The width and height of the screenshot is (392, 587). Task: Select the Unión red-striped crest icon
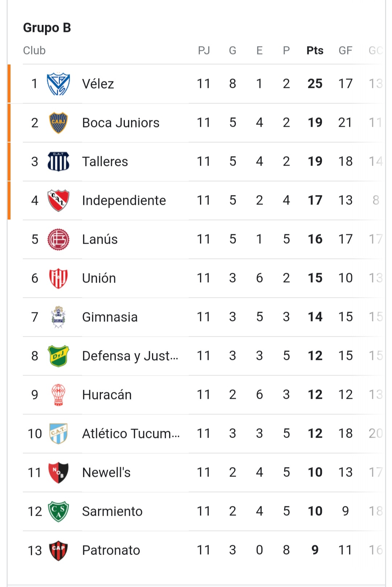(58, 278)
